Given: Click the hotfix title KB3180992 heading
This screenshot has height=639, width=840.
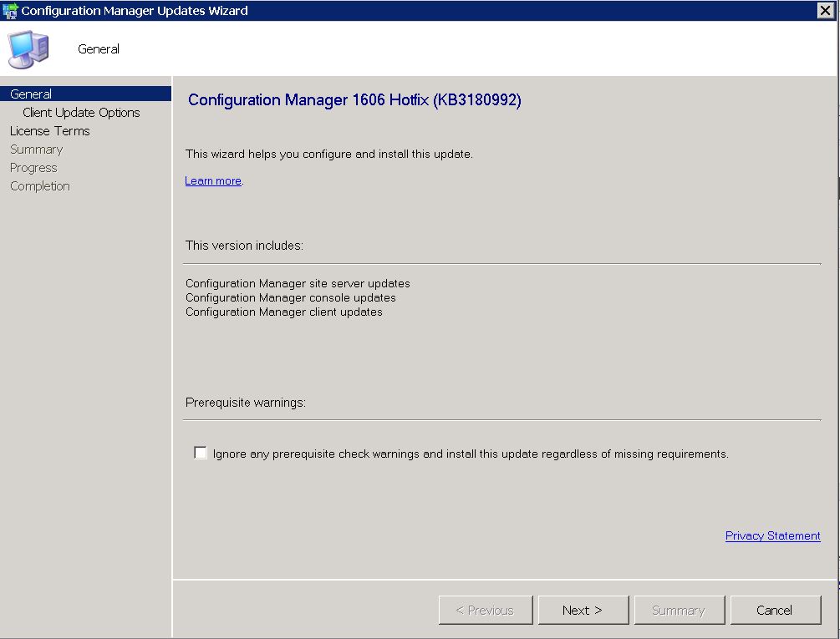Looking at the screenshot, I should [x=354, y=100].
